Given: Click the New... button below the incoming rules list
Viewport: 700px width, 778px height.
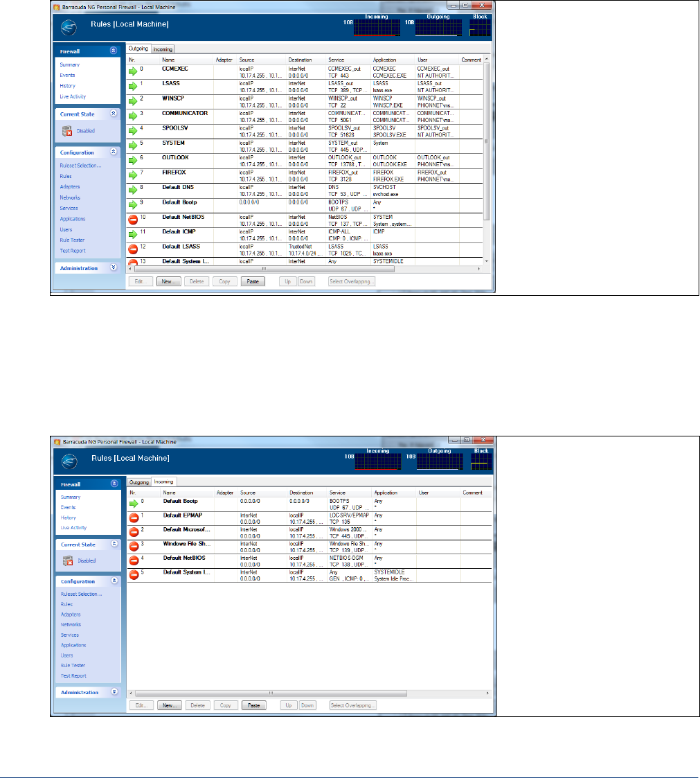Looking at the screenshot, I should [170, 705].
